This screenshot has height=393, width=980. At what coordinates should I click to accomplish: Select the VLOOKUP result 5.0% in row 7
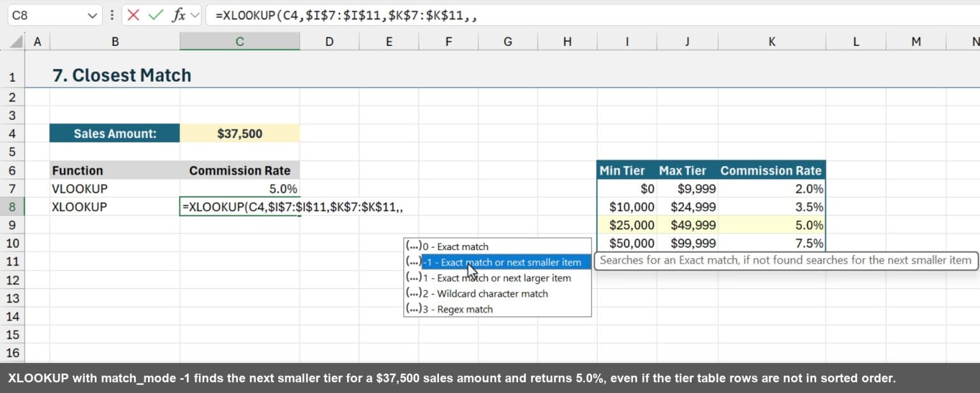tap(239, 189)
